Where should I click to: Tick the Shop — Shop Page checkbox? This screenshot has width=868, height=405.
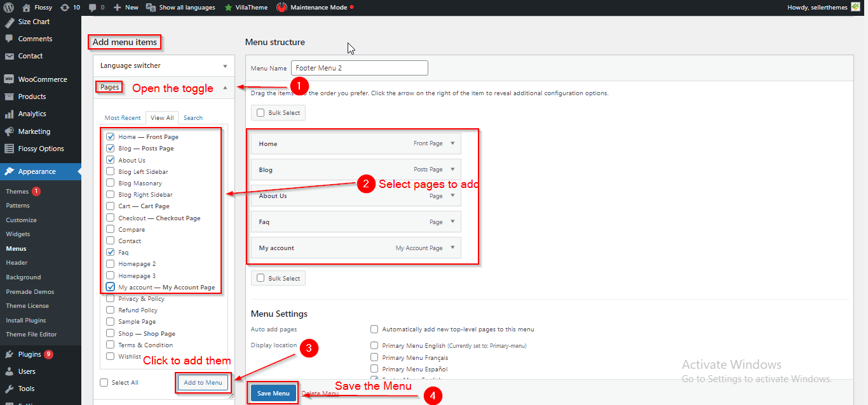[111, 333]
